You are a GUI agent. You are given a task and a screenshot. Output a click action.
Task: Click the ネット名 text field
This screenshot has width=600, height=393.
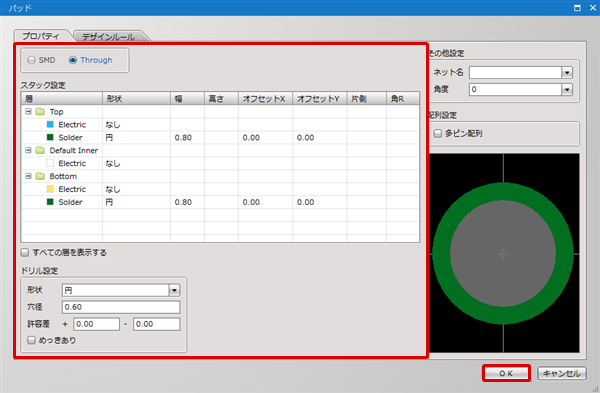pyautogui.click(x=515, y=72)
